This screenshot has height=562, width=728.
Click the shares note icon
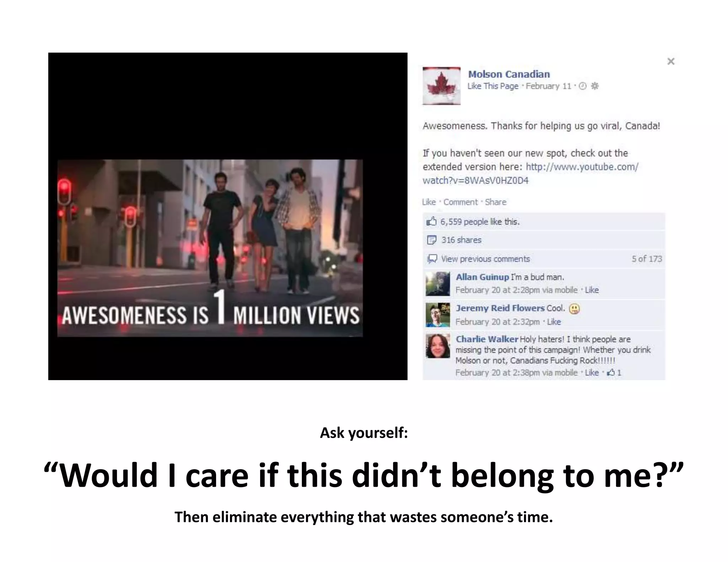432,240
